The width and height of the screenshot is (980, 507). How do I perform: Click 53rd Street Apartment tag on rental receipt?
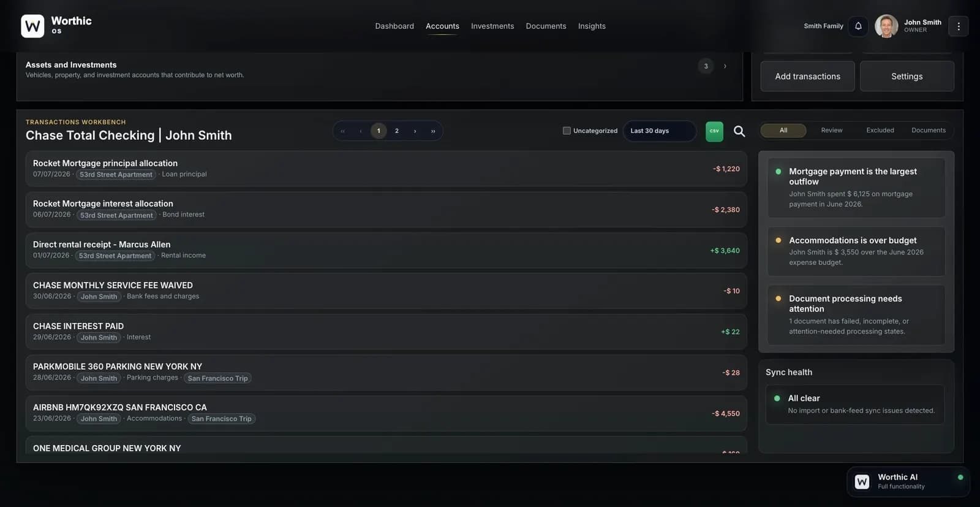[x=115, y=256]
